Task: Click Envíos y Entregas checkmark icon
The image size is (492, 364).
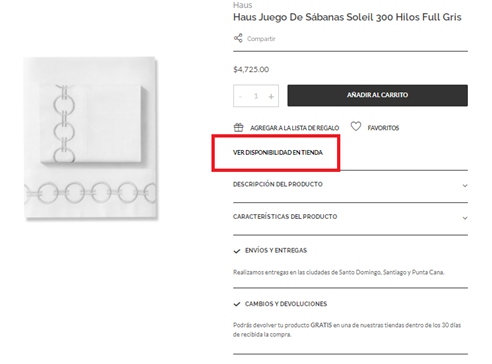Action: coord(237,251)
